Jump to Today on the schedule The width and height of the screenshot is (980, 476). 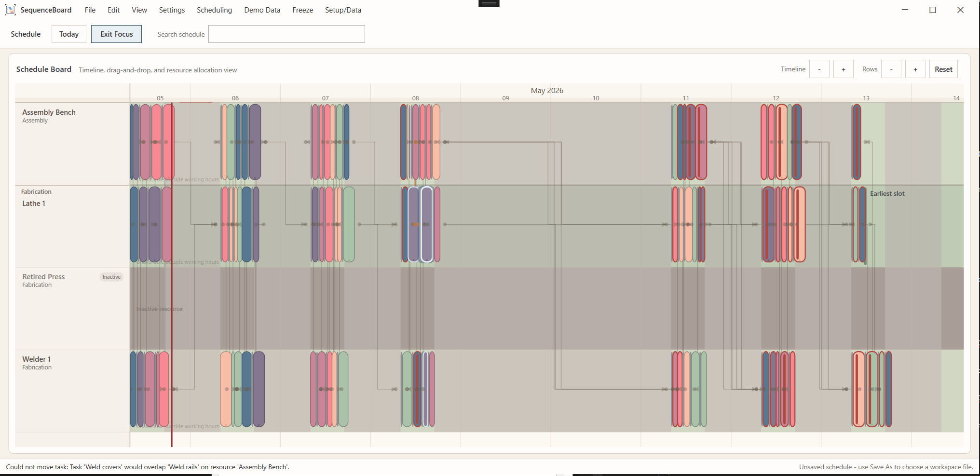69,34
